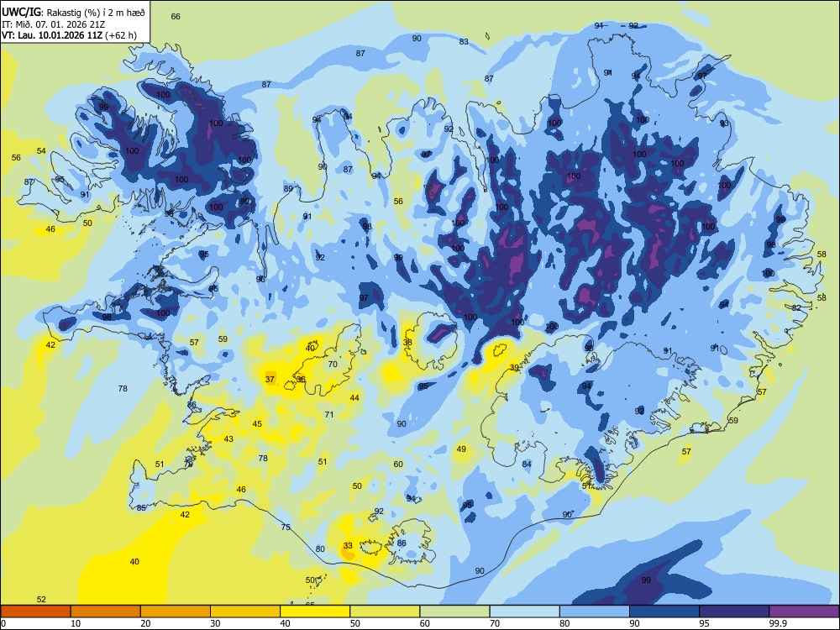Click the map value '89'
The height and width of the screenshot is (630, 840).
click(x=288, y=188)
